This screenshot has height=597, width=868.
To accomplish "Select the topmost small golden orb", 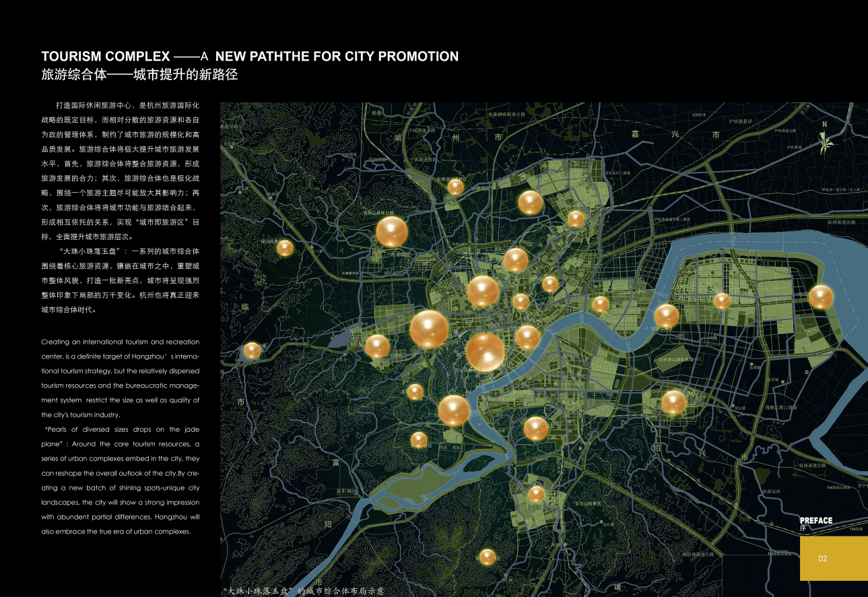I will 456,187.
